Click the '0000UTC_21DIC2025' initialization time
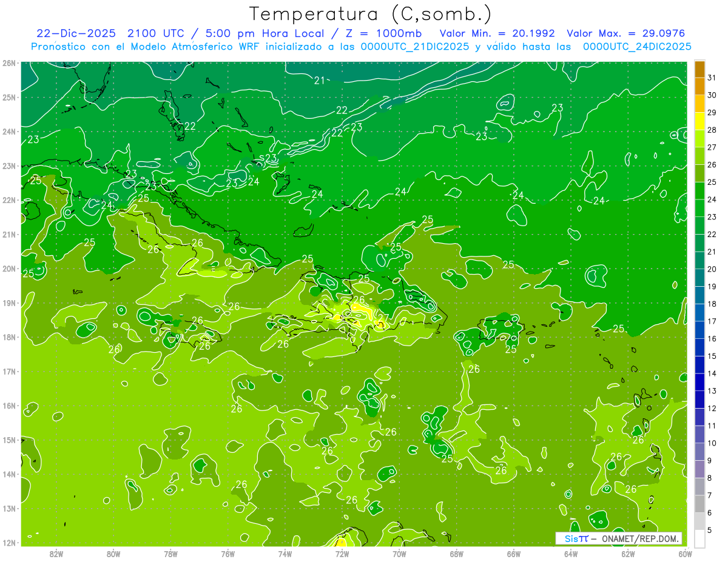Viewport: 728px width, 562px height. tap(415, 47)
